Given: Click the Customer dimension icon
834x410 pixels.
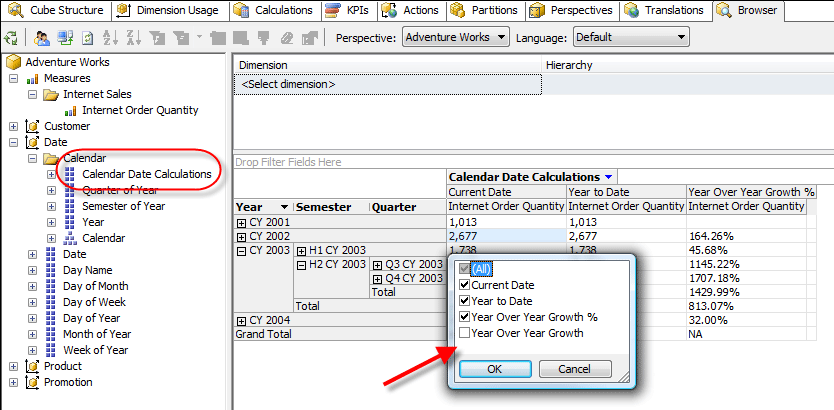Looking at the screenshot, I should point(33,127).
